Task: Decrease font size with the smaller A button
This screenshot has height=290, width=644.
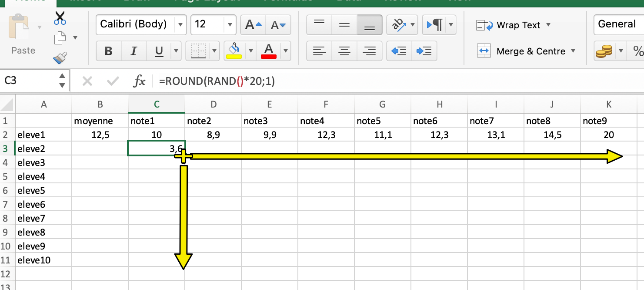Action: click(x=278, y=25)
